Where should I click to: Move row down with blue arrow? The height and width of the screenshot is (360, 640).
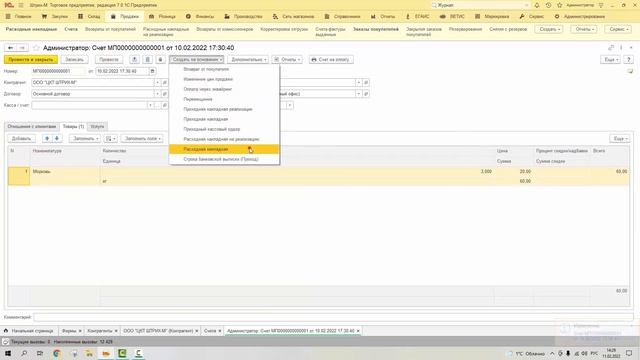pyautogui.click(x=57, y=138)
